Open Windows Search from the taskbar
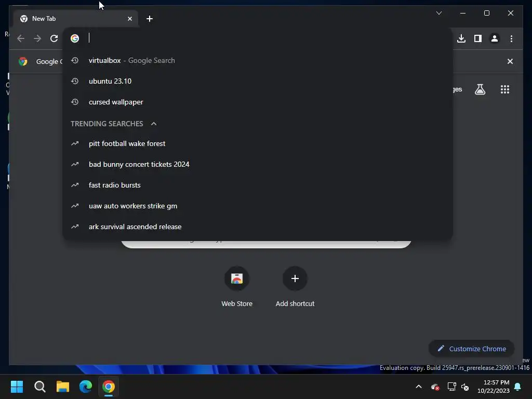Viewport: 532px width, 399px height. [x=39, y=387]
